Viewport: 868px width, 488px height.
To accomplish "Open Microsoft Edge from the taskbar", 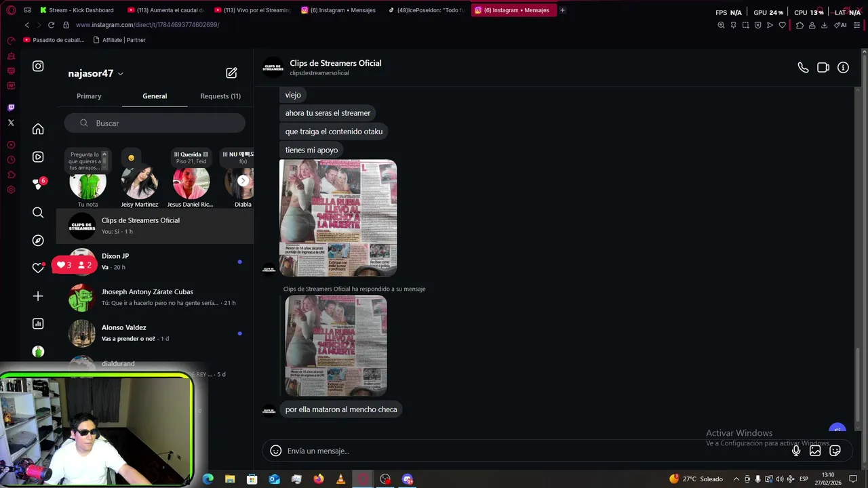I will (x=208, y=479).
